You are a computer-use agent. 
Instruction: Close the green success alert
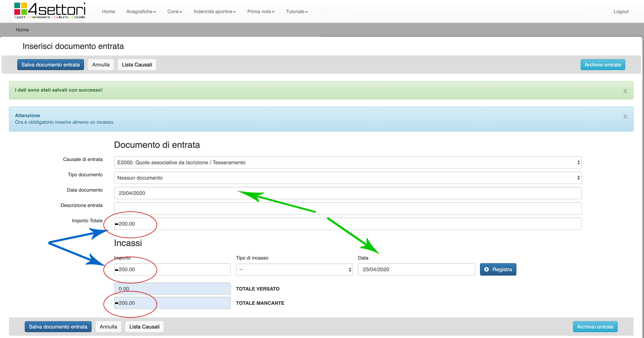coord(625,91)
